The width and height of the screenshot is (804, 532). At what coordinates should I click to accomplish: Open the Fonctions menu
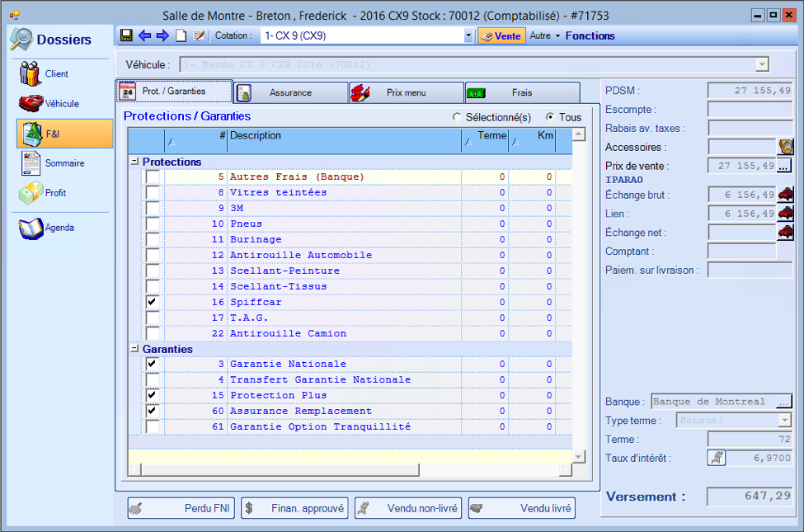(x=590, y=36)
